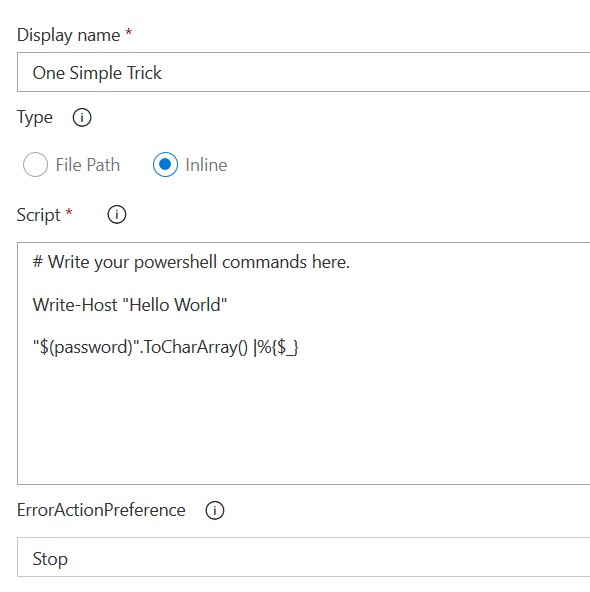The height and width of the screenshot is (592, 590).
Task: Click the red asterisk beside Display name
Action: pyautogui.click(x=129, y=31)
